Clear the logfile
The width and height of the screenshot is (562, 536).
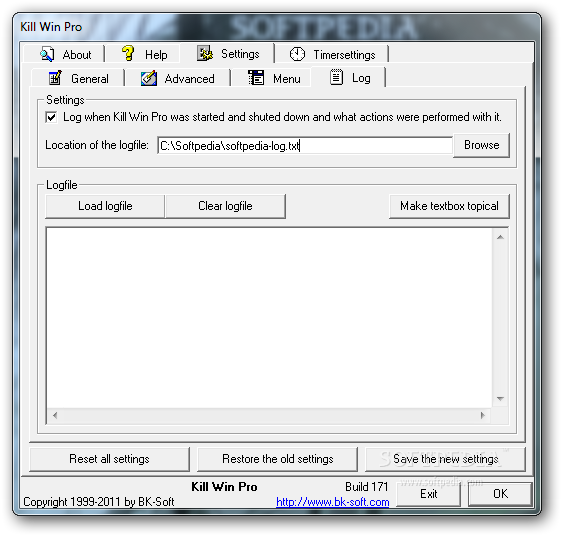click(x=225, y=206)
